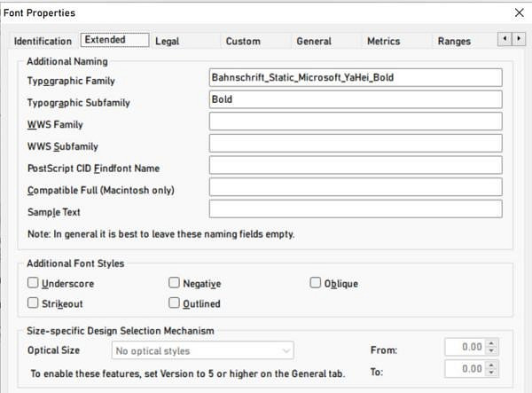Open the Custom tab

click(x=243, y=41)
